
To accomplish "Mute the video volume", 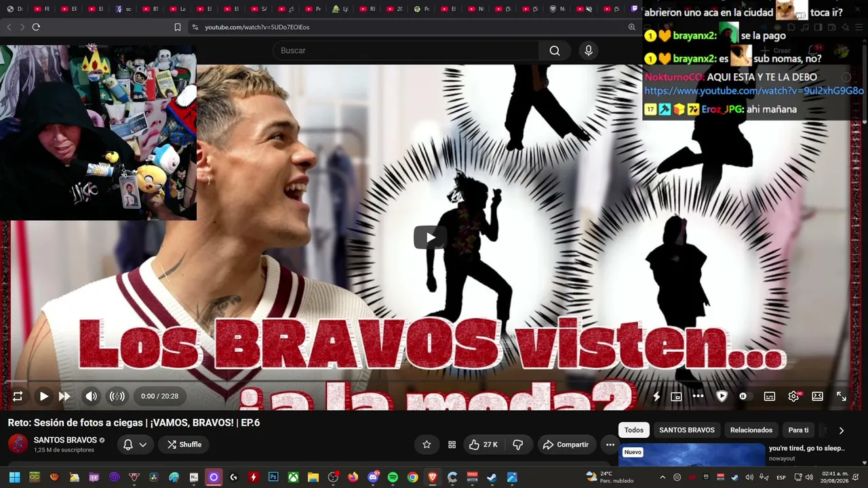I will (x=91, y=396).
